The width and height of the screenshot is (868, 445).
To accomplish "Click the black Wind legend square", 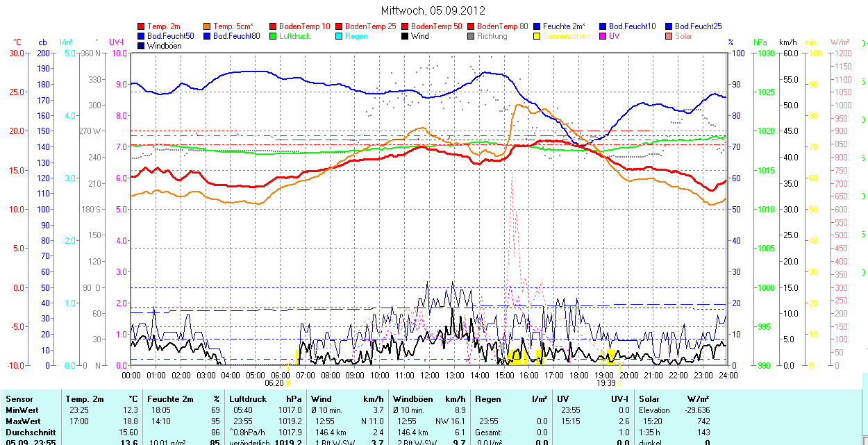I will pyautogui.click(x=405, y=36).
